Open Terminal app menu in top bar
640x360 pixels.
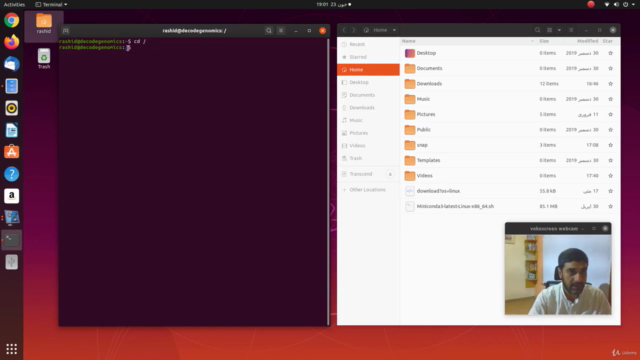(x=51, y=4)
